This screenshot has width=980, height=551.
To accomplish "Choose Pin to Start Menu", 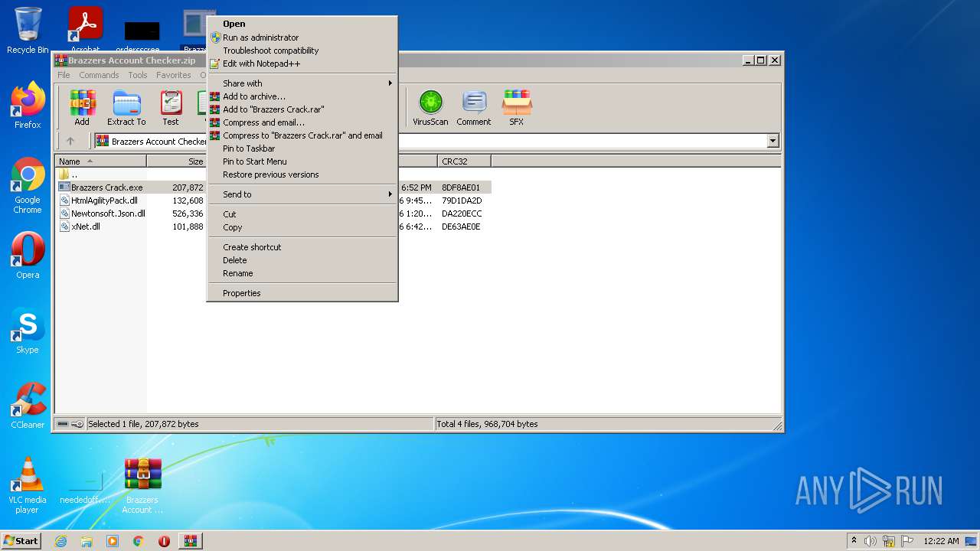I will click(302, 161).
